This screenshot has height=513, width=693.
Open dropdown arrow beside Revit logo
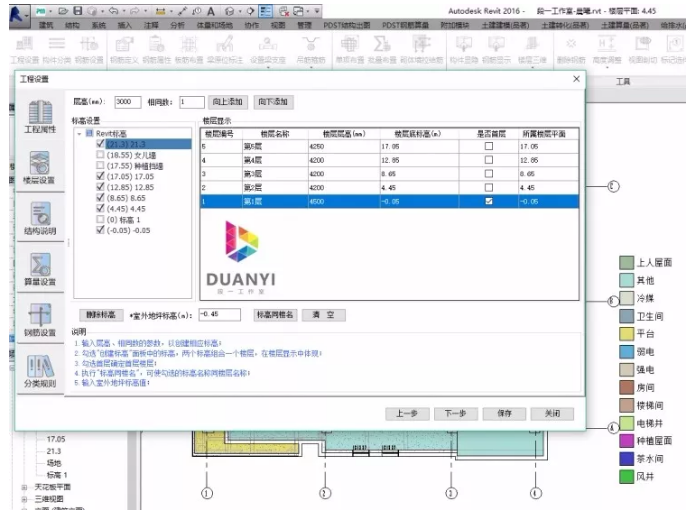tap(27, 15)
